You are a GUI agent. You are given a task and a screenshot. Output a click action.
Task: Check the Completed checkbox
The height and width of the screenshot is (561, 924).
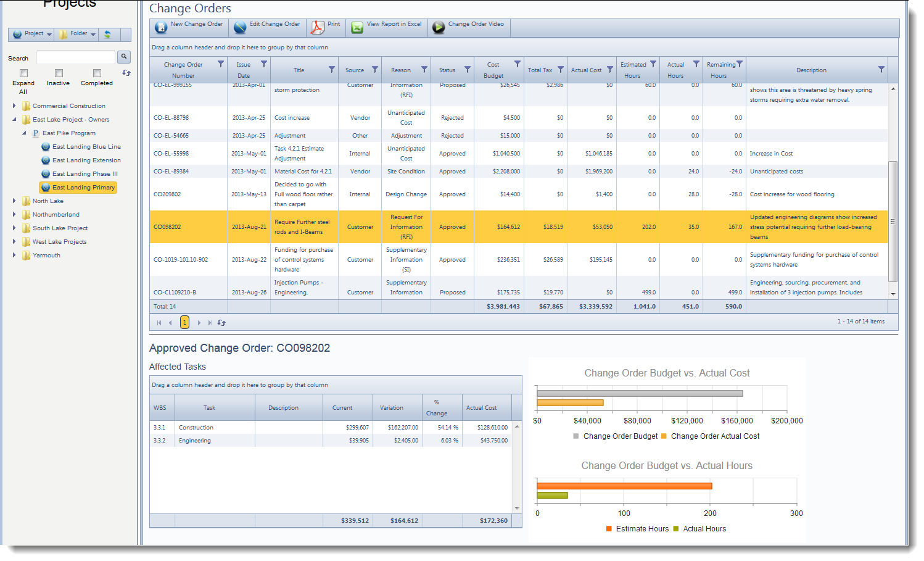(x=96, y=72)
